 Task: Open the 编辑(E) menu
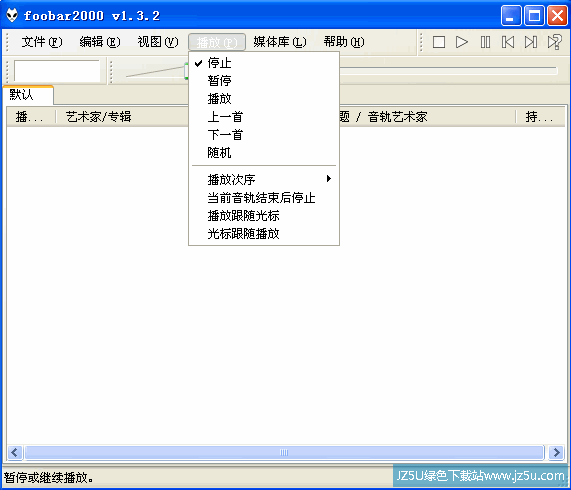100,42
